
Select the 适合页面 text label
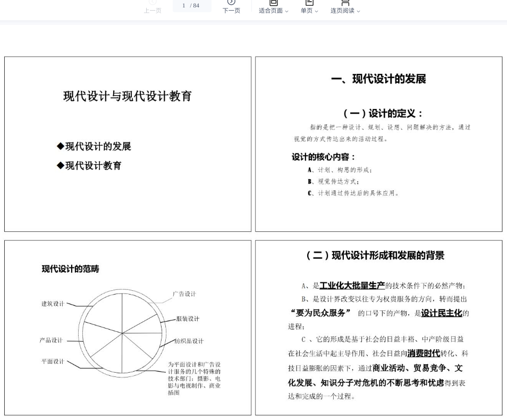click(x=271, y=11)
